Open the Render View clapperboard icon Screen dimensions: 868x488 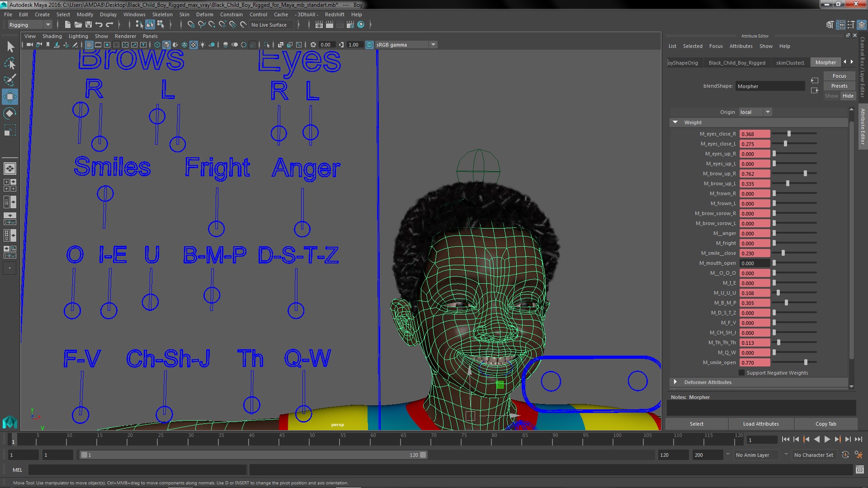[319, 24]
